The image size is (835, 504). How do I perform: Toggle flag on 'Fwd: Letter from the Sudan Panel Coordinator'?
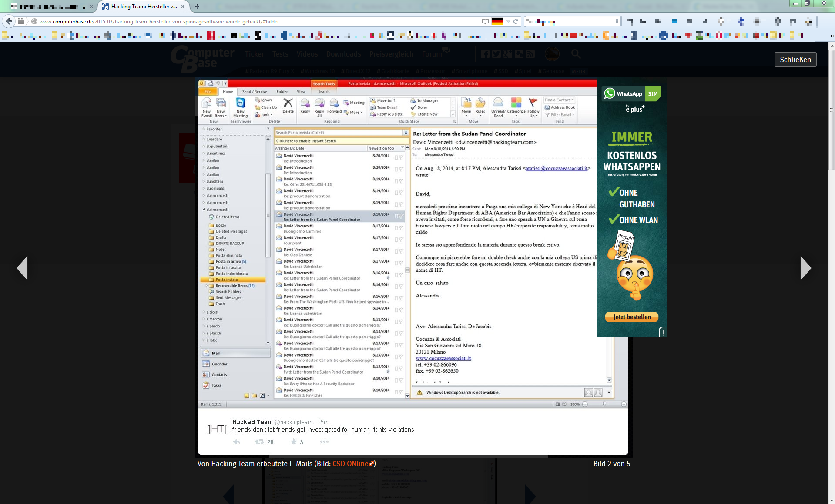point(401,369)
